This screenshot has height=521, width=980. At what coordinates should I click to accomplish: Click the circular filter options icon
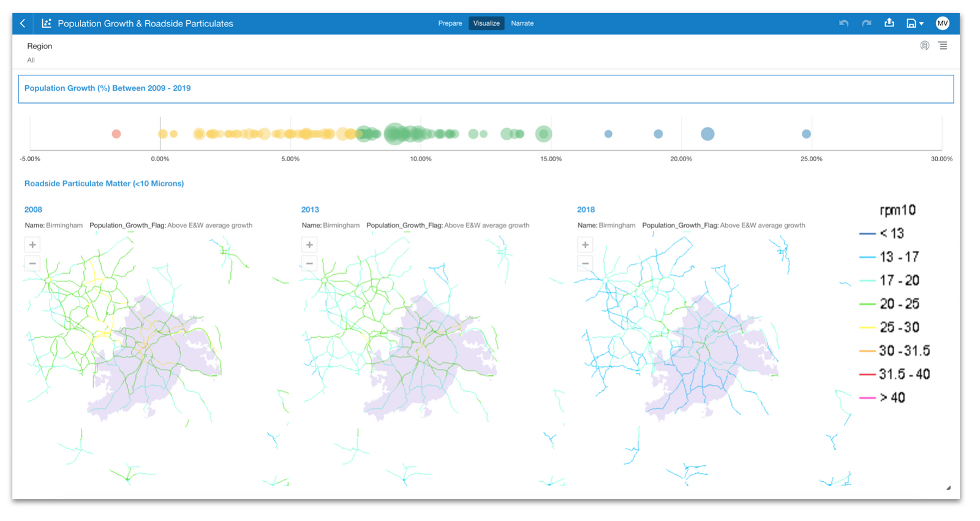[924, 46]
